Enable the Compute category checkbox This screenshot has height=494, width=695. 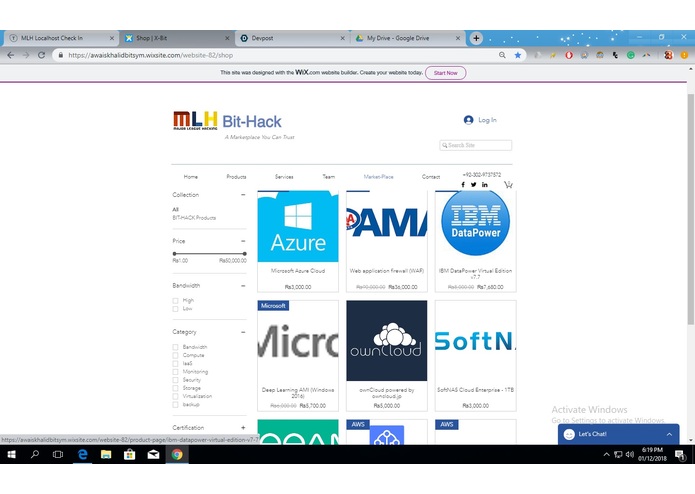point(176,355)
